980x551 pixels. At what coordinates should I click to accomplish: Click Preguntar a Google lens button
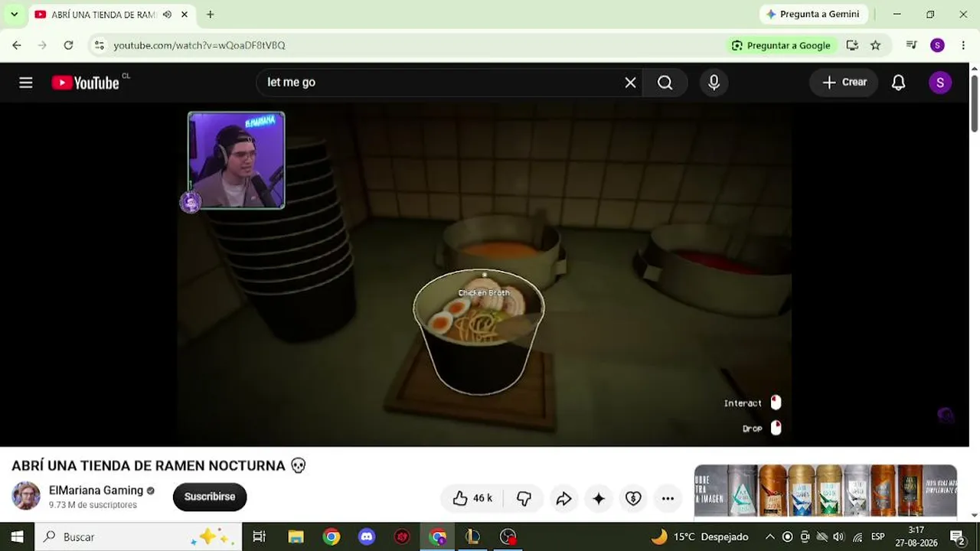[x=781, y=45]
